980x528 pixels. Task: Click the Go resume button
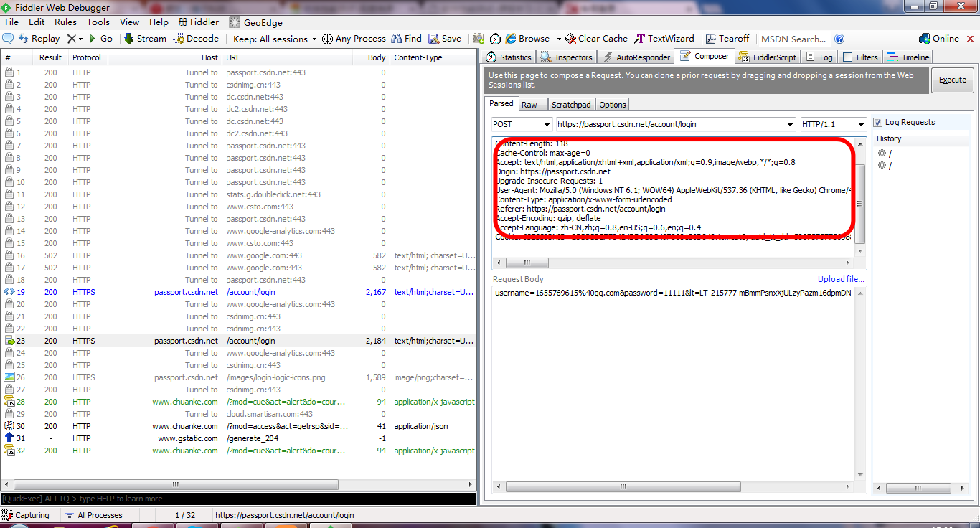(100, 39)
